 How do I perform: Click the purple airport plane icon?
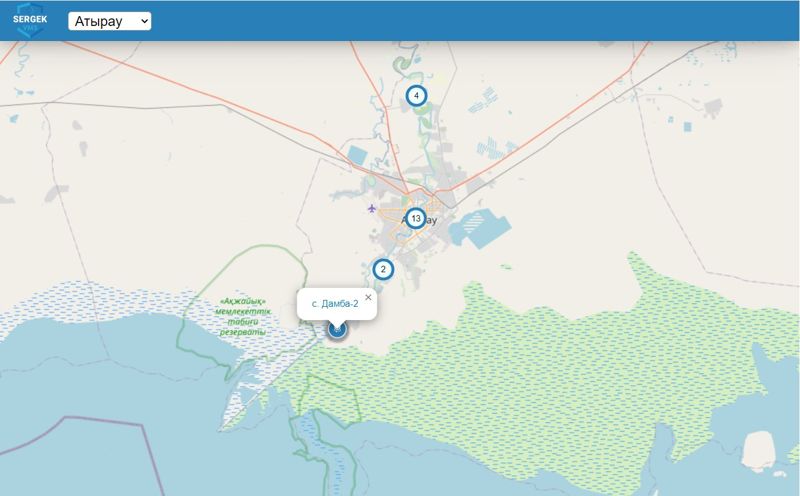[372, 208]
